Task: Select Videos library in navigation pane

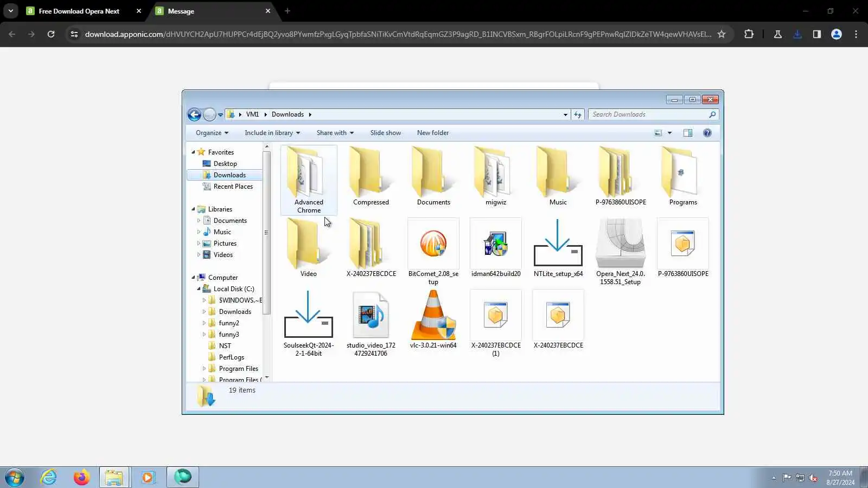Action: pyautogui.click(x=223, y=255)
